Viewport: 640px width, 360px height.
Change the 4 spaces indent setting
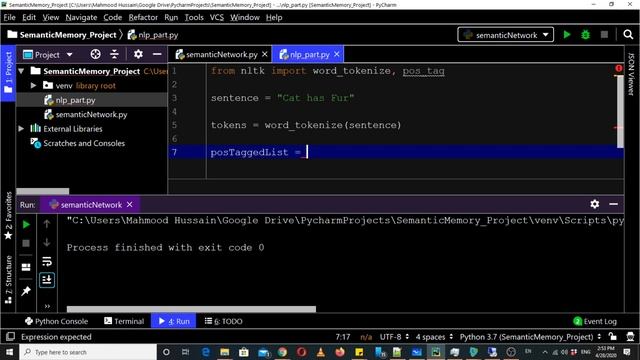click(x=434, y=337)
